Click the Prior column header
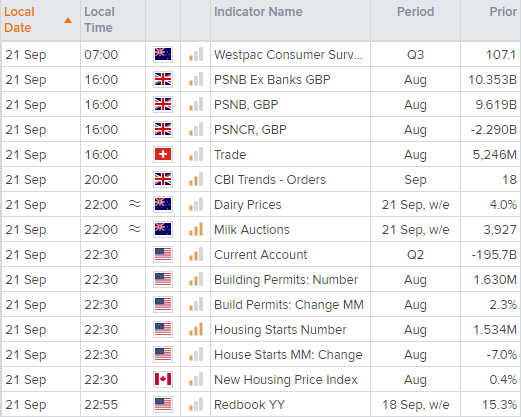This screenshot has height=417, width=521. tap(503, 12)
